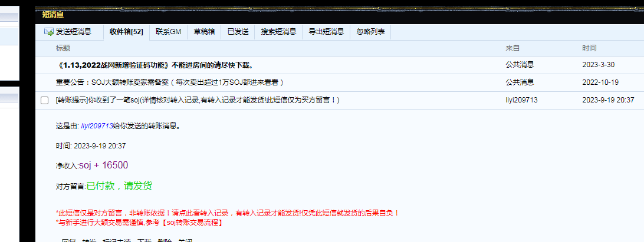Click sender liyi209713 in the 来自 column
The height and width of the screenshot is (242, 644).
521,100
